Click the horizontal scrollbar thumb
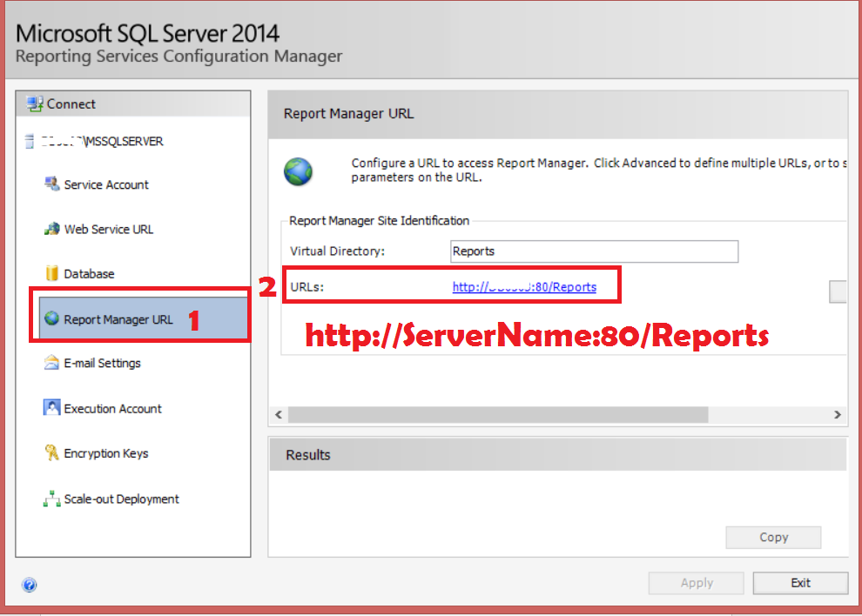 click(x=498, y=414)
